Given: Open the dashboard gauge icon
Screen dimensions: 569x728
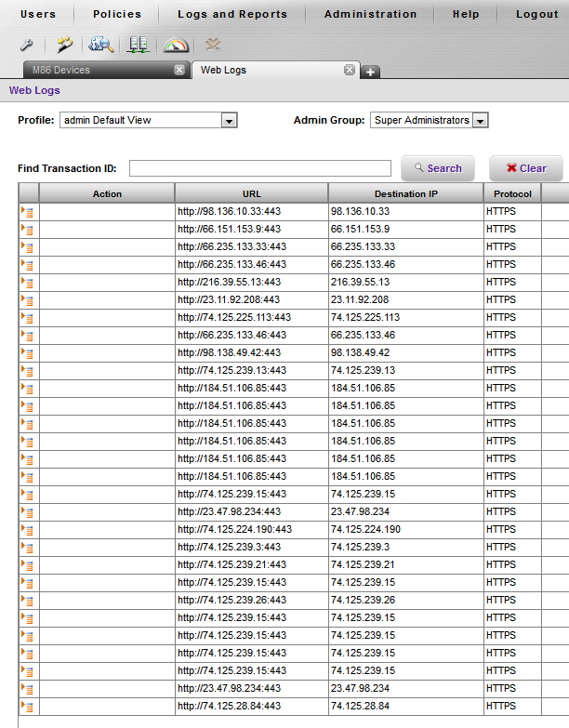Looking at the screenshot, I should [176, 45].
